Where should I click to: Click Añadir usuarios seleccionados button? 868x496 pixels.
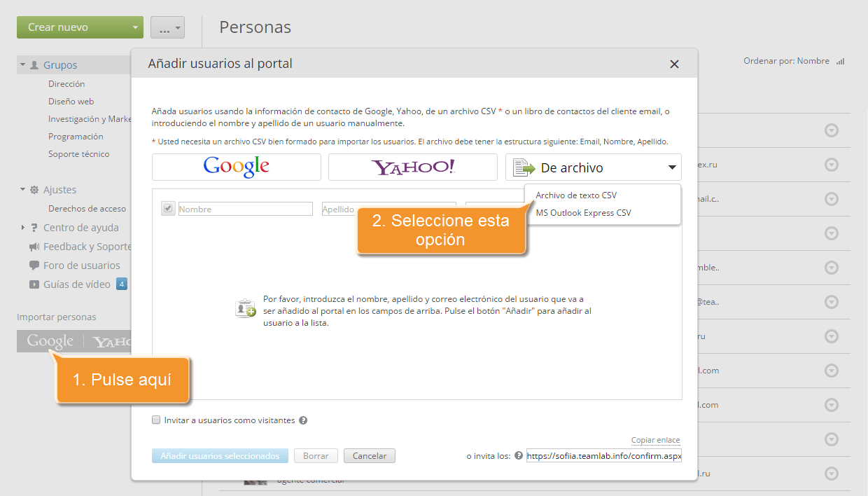coord(220,456)
